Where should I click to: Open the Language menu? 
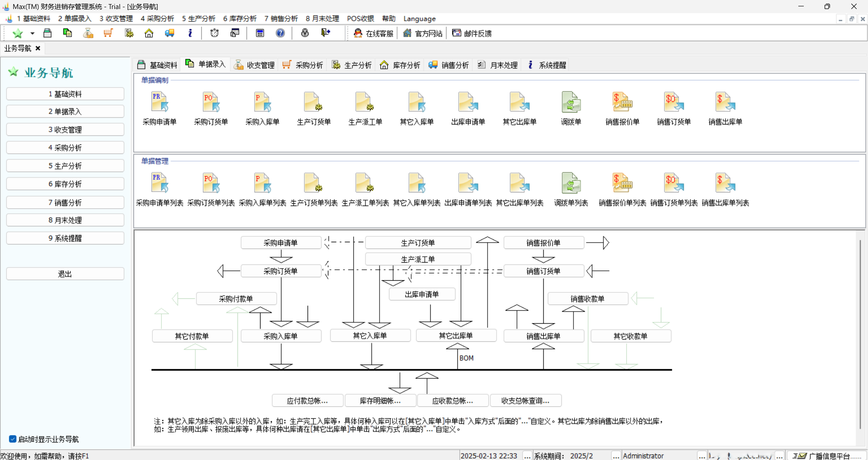[419, 19]
